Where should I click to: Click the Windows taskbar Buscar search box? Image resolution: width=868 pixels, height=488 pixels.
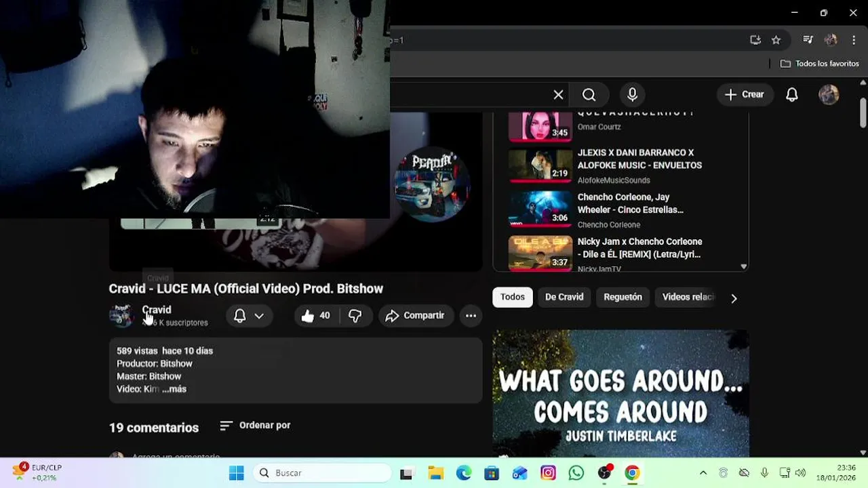point(323,473)
